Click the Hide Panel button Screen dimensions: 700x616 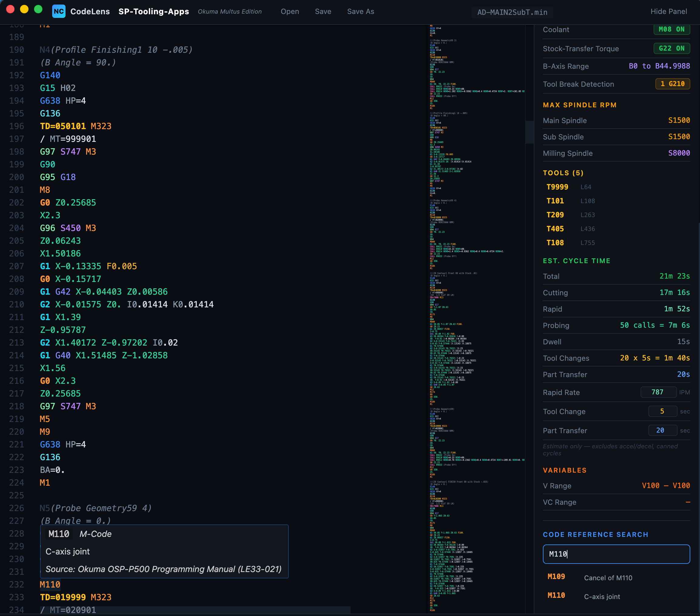[668, 11]
